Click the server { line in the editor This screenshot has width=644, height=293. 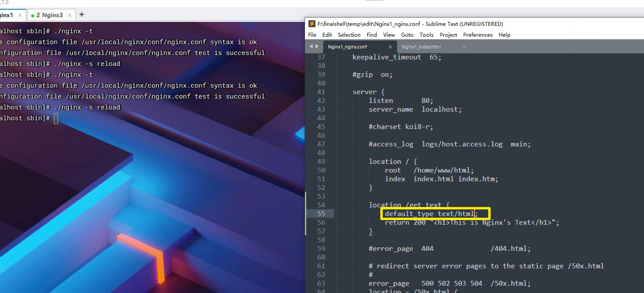(x=368, y=92)
